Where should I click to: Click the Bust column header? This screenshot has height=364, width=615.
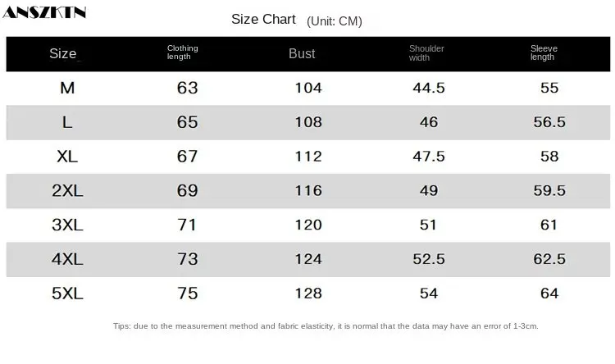point(302,54)
